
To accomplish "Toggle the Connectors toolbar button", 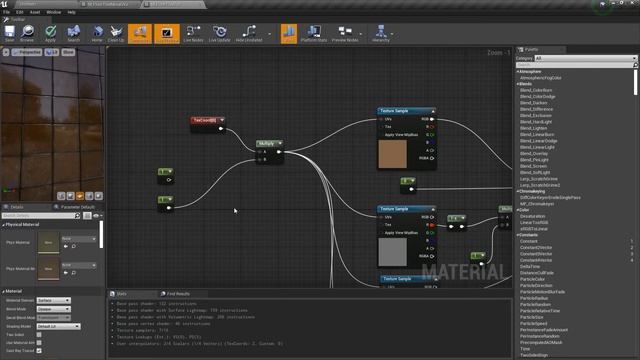I will pyautogui.click(x=140, y=33).
